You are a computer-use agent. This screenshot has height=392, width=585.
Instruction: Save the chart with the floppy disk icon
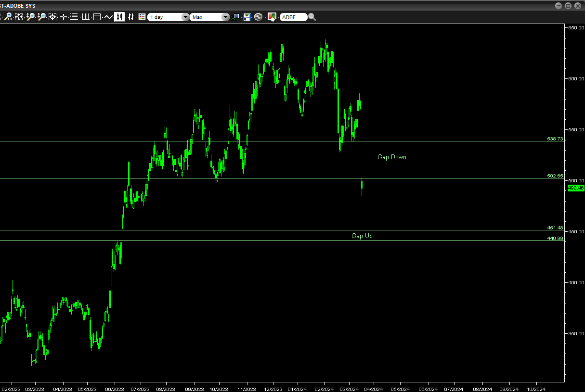tap(247, 17)
